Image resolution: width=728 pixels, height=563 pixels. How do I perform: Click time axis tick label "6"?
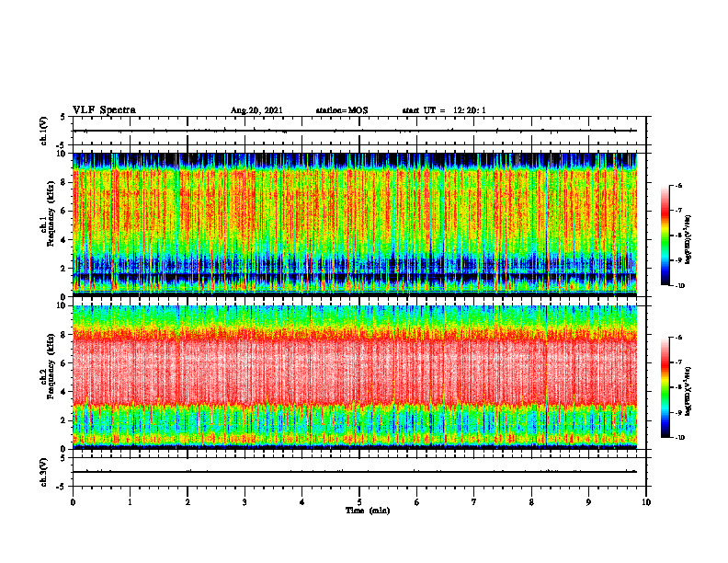[x=417, y=502]
